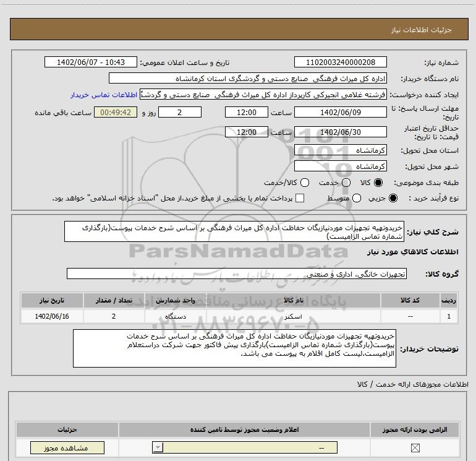The height and width of the screenshot is (461, 476).
Task: Select the خدمت radio button
Action: (346, 183)
